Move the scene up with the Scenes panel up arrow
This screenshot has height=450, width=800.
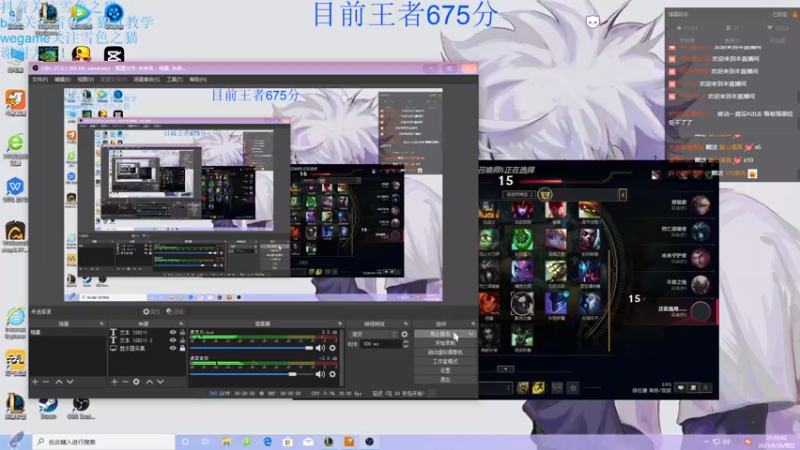click(x=59, y=382)
